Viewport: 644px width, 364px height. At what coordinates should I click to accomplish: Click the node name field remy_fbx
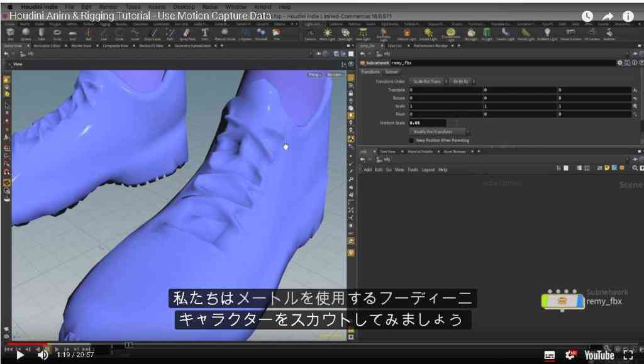(502, 63)
